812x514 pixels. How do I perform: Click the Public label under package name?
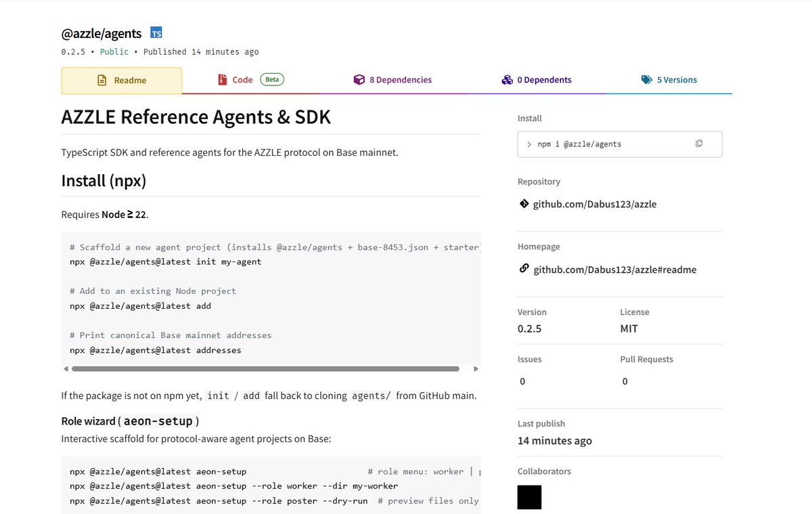pyautogui.click(x=114, y=51)
